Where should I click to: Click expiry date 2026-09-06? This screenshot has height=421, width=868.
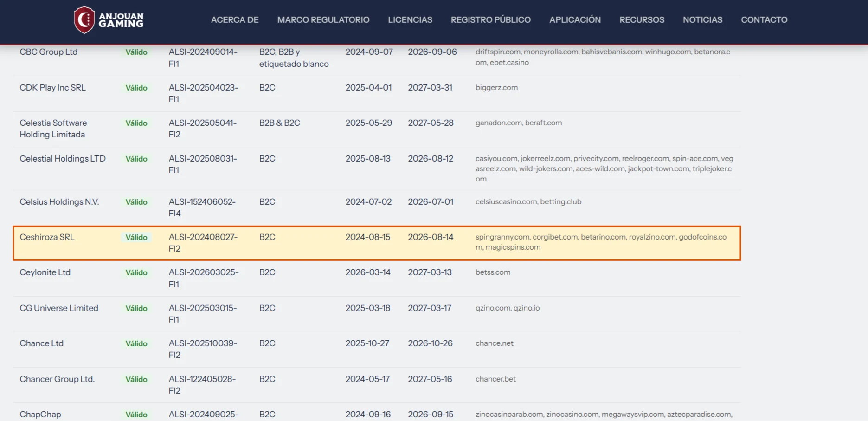[x=432, y=52]
